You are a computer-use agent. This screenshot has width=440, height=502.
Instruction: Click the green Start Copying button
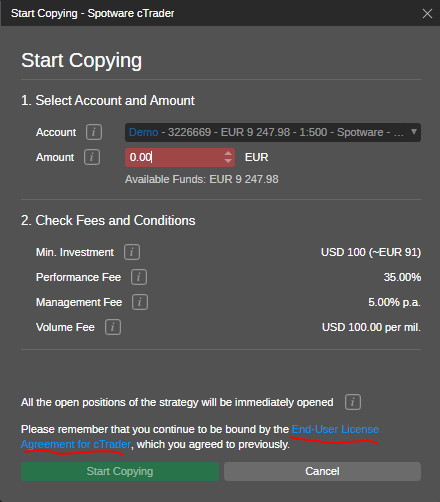[x=120, y=471]
